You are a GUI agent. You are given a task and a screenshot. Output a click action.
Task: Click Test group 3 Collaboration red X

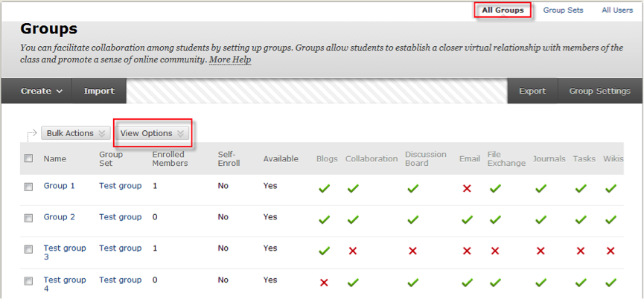tap(353, 251)
